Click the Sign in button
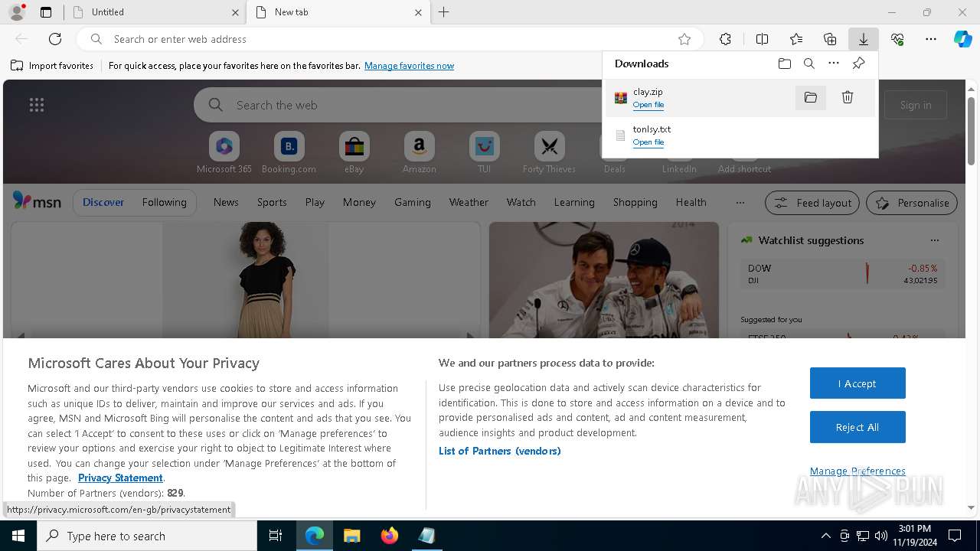 point(916,105)
